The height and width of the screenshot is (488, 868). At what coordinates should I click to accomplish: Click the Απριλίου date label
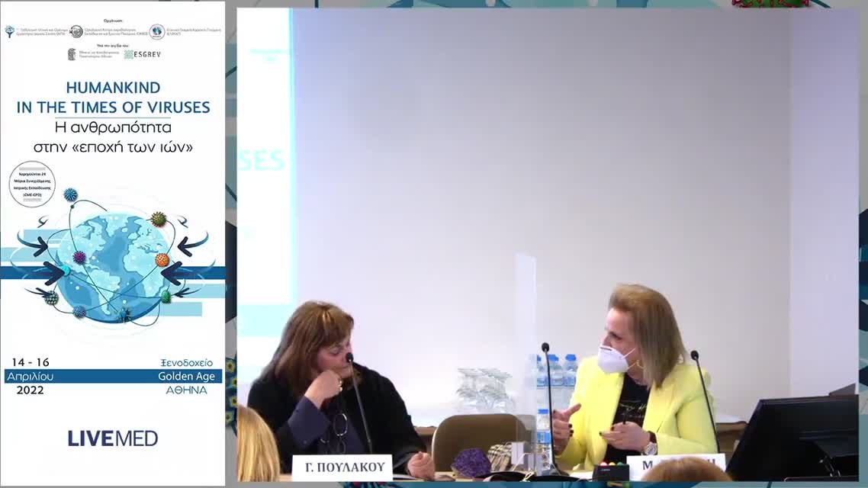[29, 376]
